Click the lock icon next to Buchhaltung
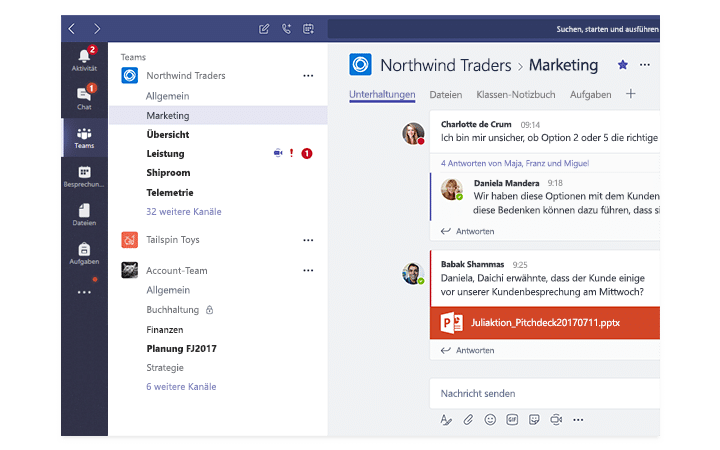This screenshot has width=720, height=450. point(209,310)
